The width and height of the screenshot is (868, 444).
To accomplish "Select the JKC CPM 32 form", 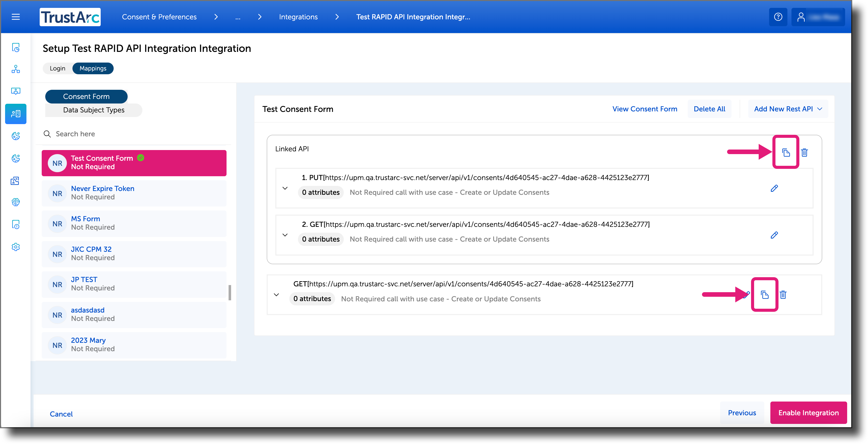I will point(134,254).
